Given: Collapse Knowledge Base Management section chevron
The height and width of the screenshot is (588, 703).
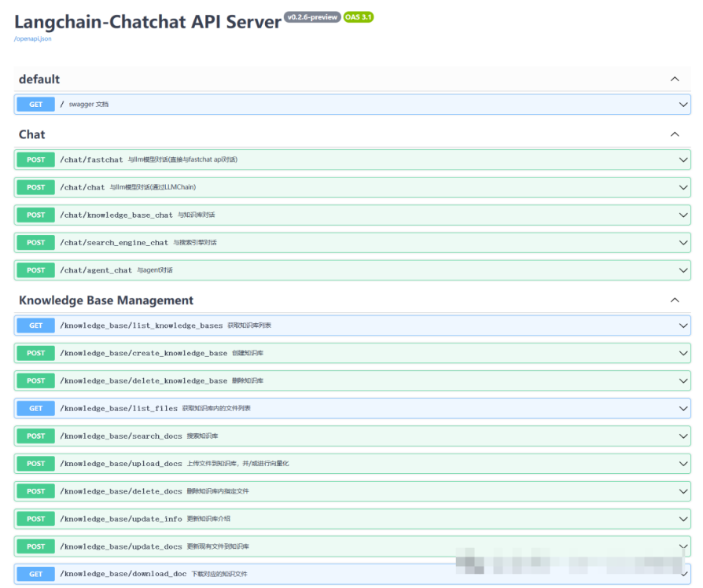Looking at the screenshot, I should (x=675, y=300).
